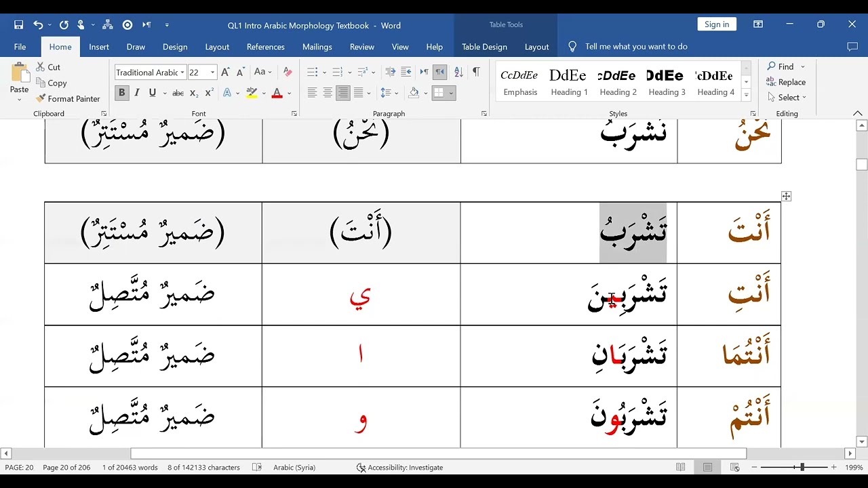868x488 pixels.
Task: Click the horizontal scrollbar thumb
Action: coord(439,453)
